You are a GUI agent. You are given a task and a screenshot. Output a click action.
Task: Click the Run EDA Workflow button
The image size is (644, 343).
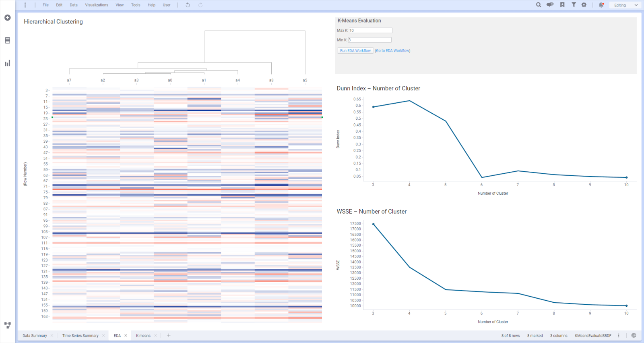coord(355,51)
